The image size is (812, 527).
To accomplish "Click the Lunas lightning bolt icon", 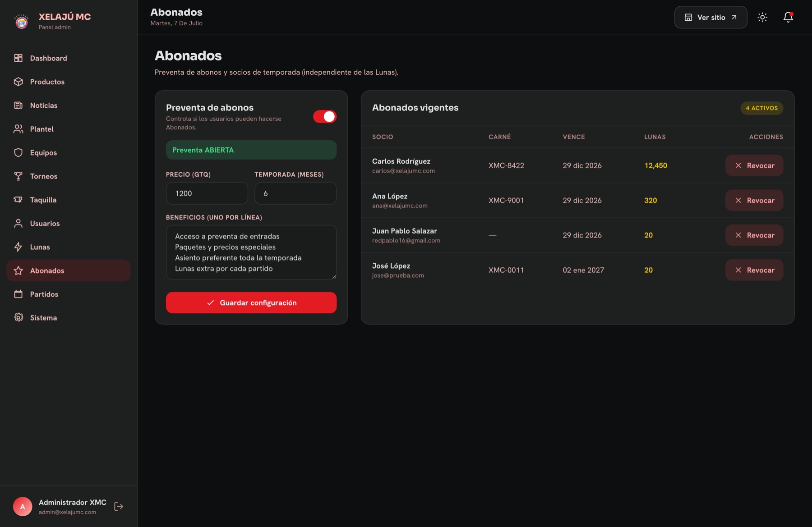I will (18, 247).
